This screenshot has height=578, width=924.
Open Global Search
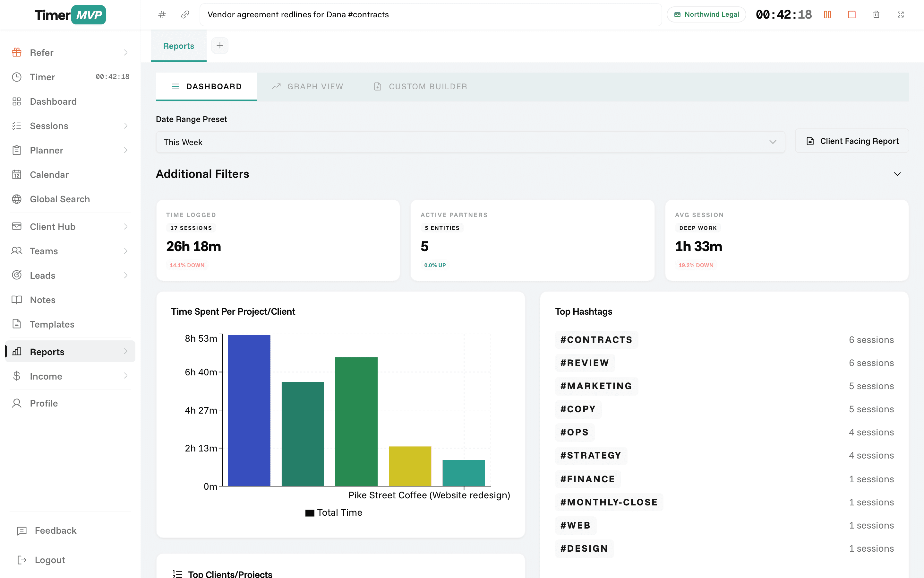click(x=70, y=199)
